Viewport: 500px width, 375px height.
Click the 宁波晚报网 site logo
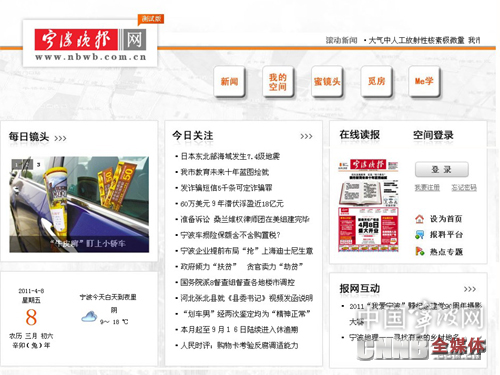(x=90, y=39)
